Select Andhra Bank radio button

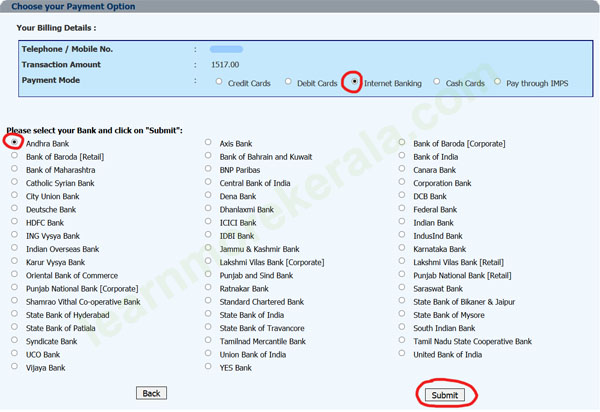[15, 142]
